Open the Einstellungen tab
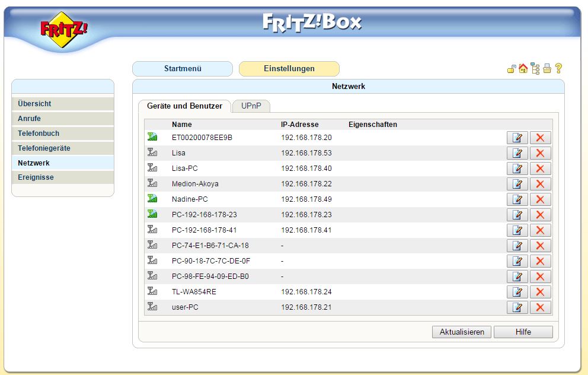This screenshot has width=588, height=375. pyautogui.click(x=289, y=69)
